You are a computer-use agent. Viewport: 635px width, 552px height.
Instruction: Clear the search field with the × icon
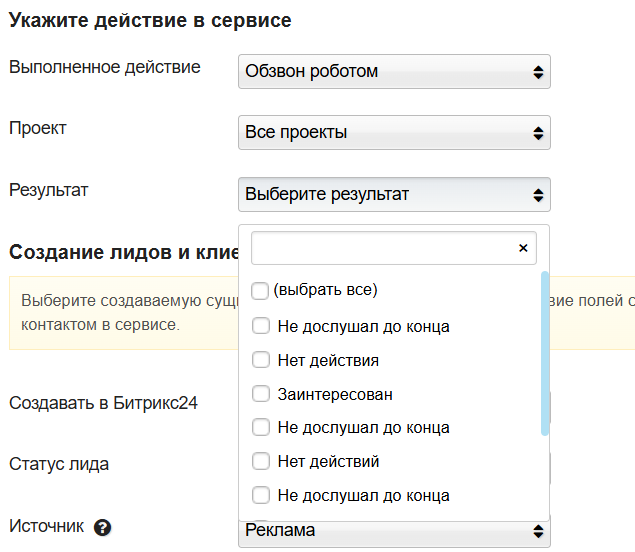pyautogui.click(x=522, y=248)
